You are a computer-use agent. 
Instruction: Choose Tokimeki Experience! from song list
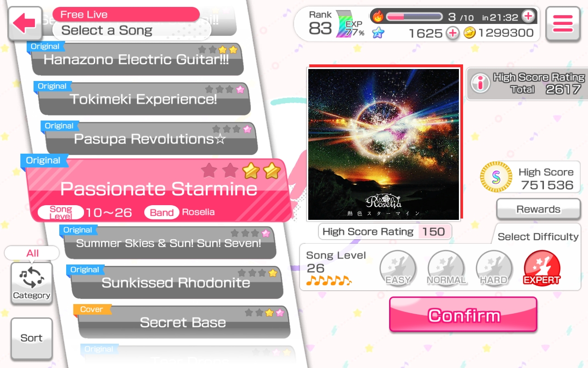[x=144, y=99]
